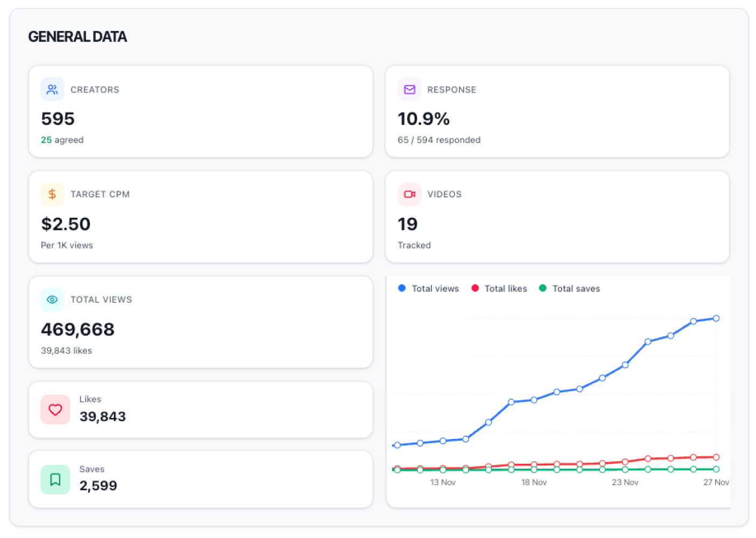Screen dimensions: 756x538
Task: Click the 13 Nov axis label
Action: [x=443, y=483]
